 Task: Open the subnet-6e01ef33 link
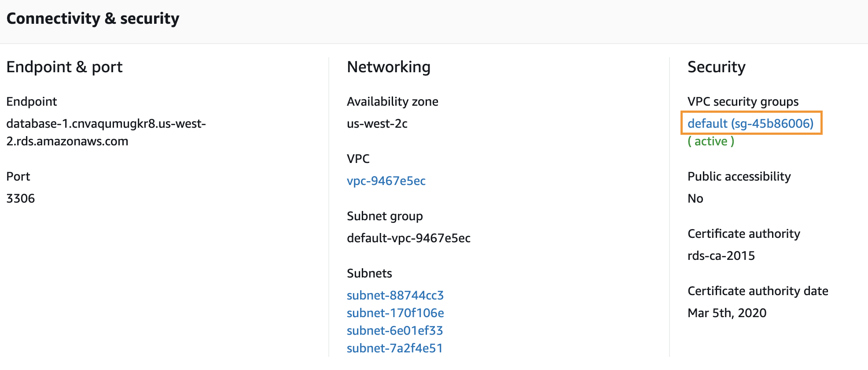click(395, 330)
